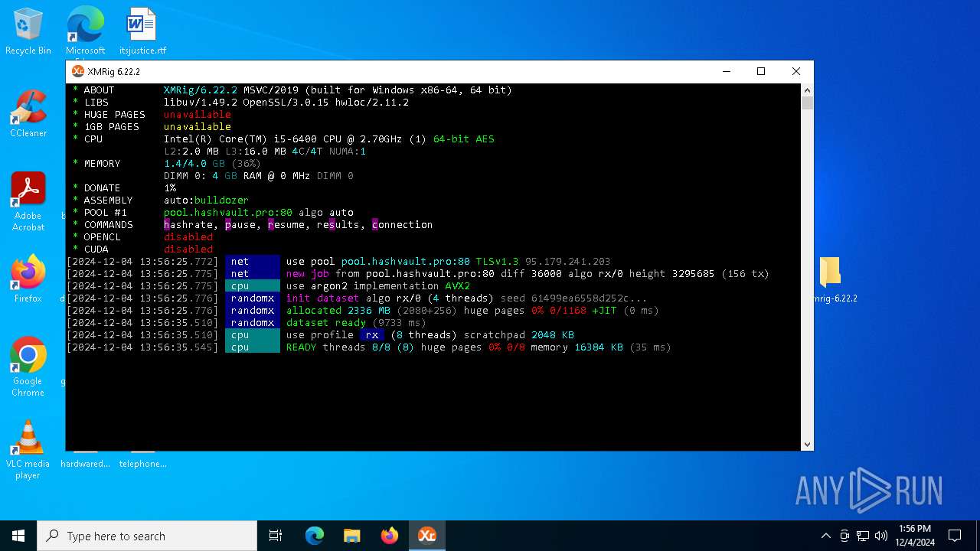Open Microsoft Edge from the taskbar
The width and height of the screenshot is (980, 551).
tap(315, 536)
